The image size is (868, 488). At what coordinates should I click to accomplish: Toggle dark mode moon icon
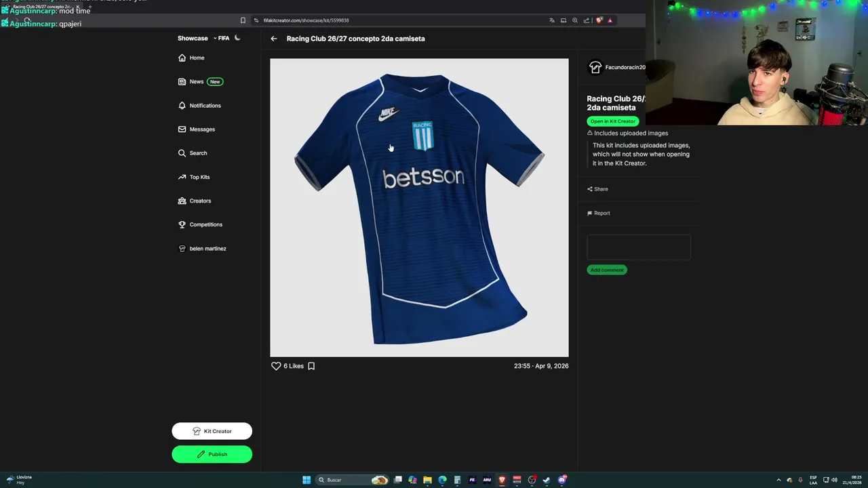pyautogui.click(x=237, y=38)
